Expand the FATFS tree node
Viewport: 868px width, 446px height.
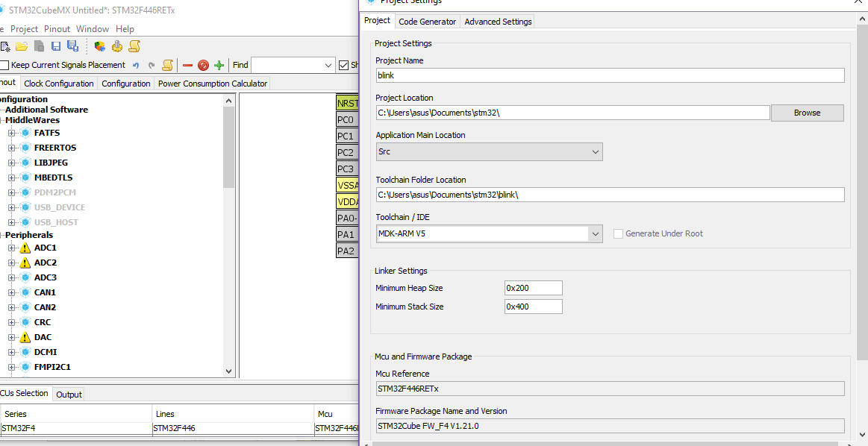(12, 133)
